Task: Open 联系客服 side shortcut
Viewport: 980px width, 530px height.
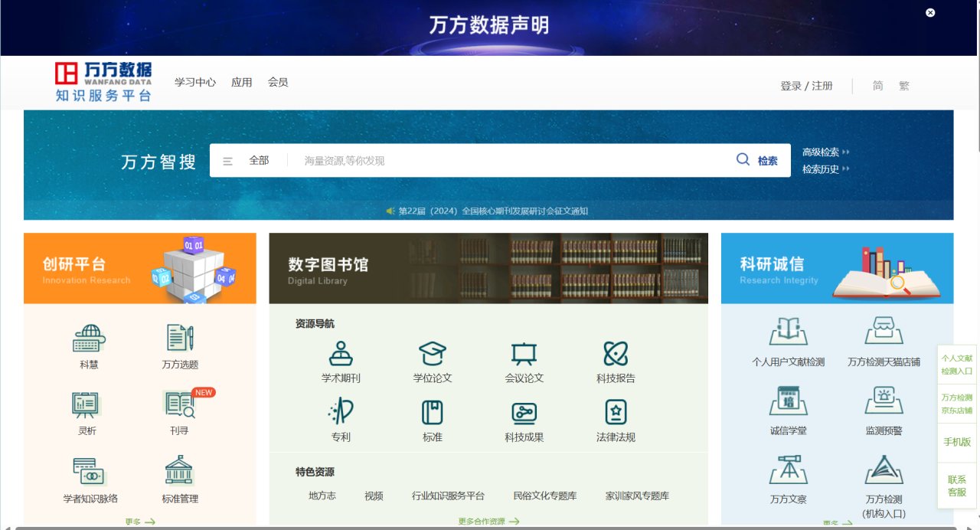Action: coord(957,486)
